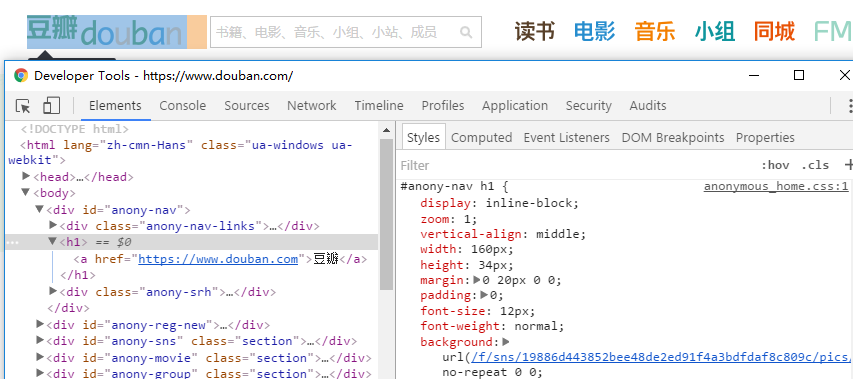Click the plus icon to add new style rule

tap(848, 165)
